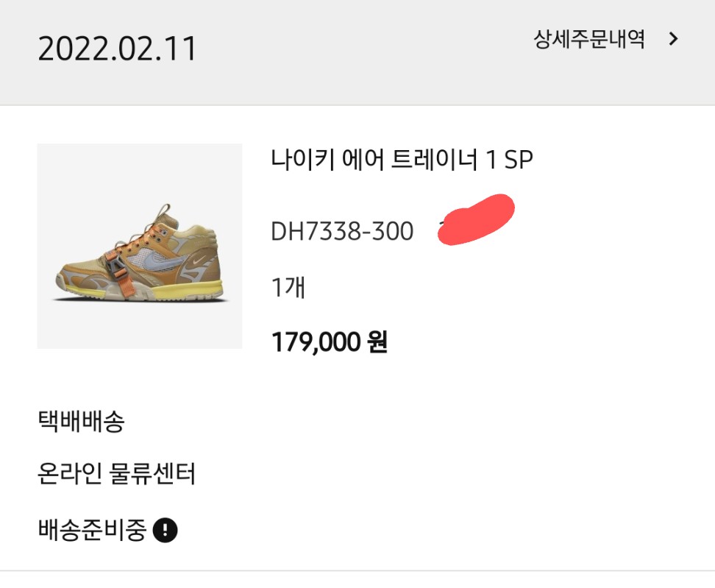The height and width of the screenshot is (588, 715).
Task: Click the price 179,000 원
Action: 330,341
